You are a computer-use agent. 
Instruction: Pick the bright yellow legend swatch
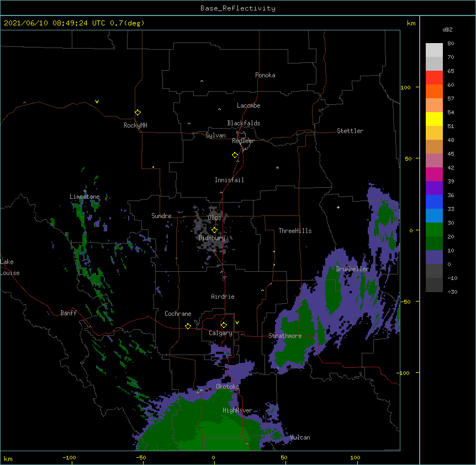434,119
